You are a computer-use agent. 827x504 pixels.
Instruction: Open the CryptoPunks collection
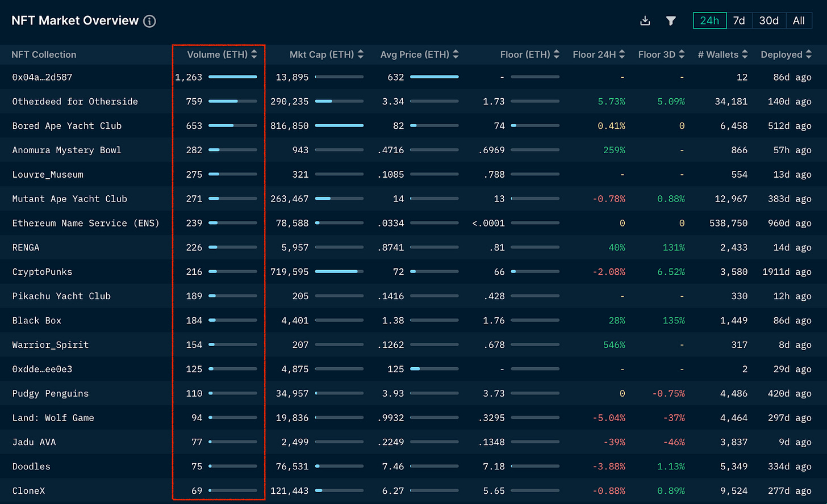(42, 272)
